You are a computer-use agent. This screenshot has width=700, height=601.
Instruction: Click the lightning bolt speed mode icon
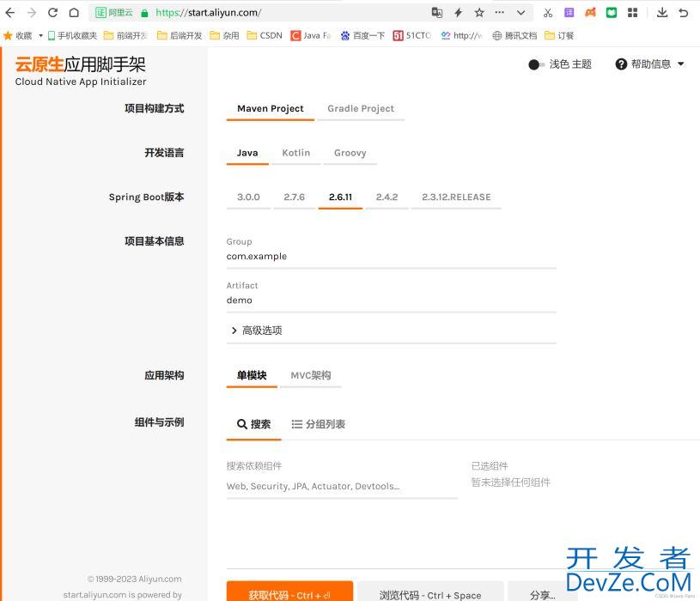458,13
